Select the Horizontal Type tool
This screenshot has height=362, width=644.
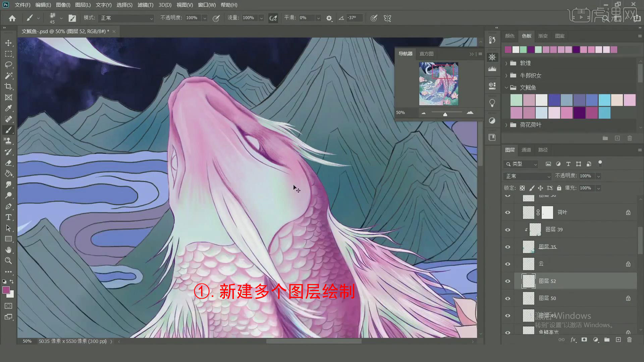(x=8, y=217)
